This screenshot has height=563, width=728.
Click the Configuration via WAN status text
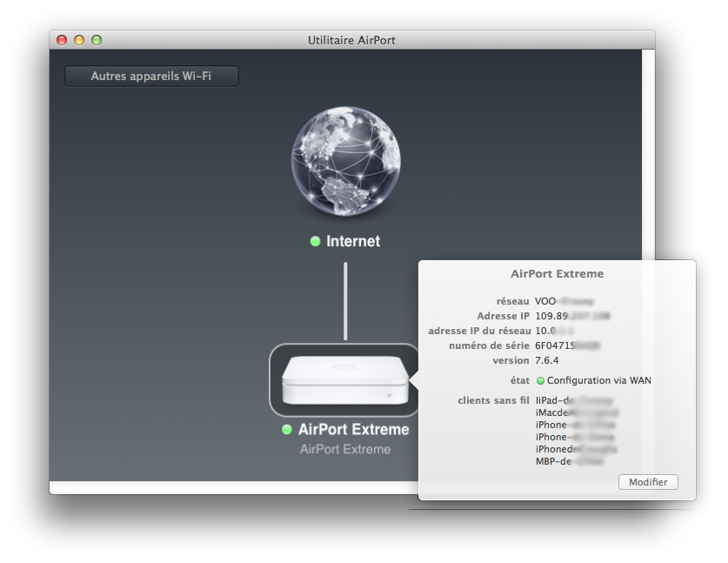point(598,380)
